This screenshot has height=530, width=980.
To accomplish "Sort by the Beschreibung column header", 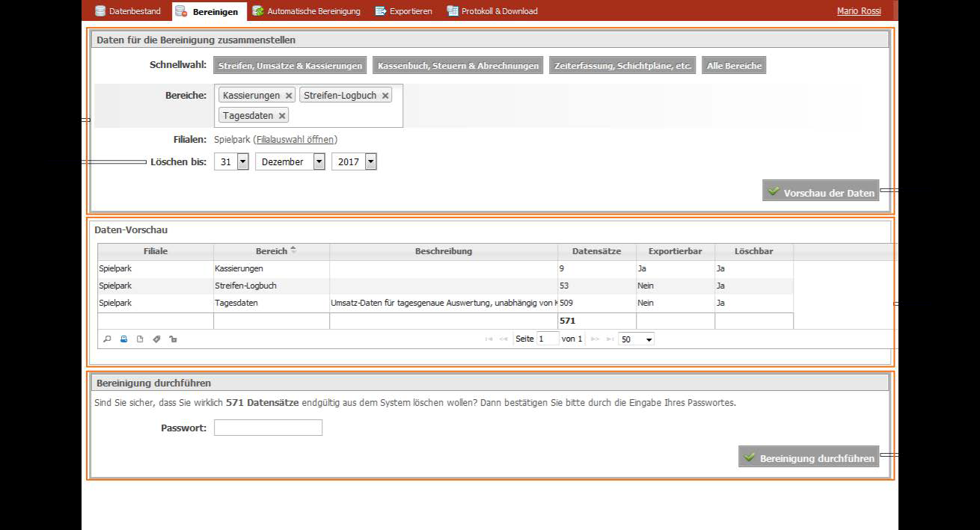I will [444, 251].
